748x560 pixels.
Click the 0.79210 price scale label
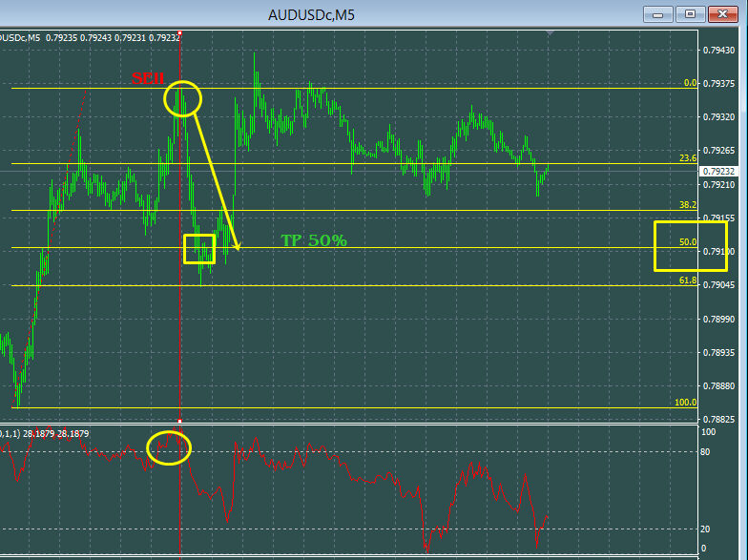[x=719, y=185]
